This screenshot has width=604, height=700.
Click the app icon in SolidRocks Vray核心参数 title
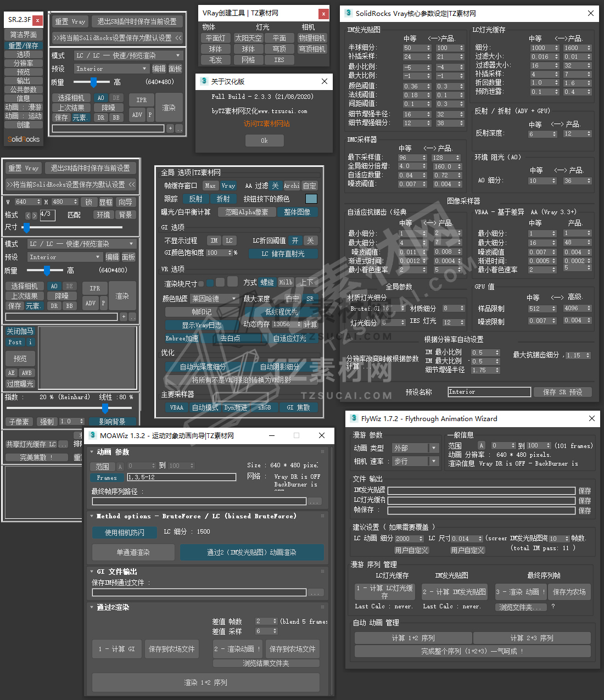[x=348, y=13]
